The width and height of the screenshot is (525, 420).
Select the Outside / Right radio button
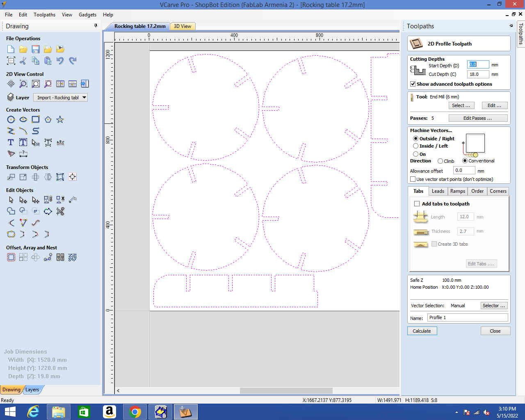click(415, 139)
